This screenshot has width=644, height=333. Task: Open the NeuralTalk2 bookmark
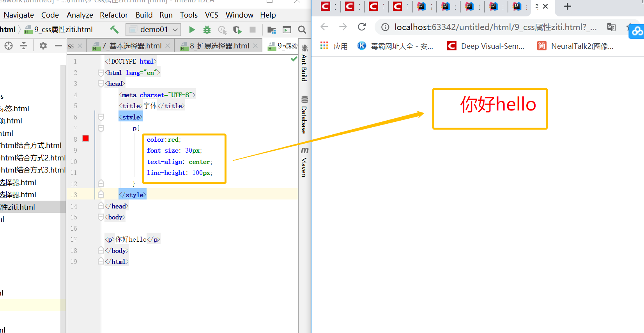tap(575, 46)
